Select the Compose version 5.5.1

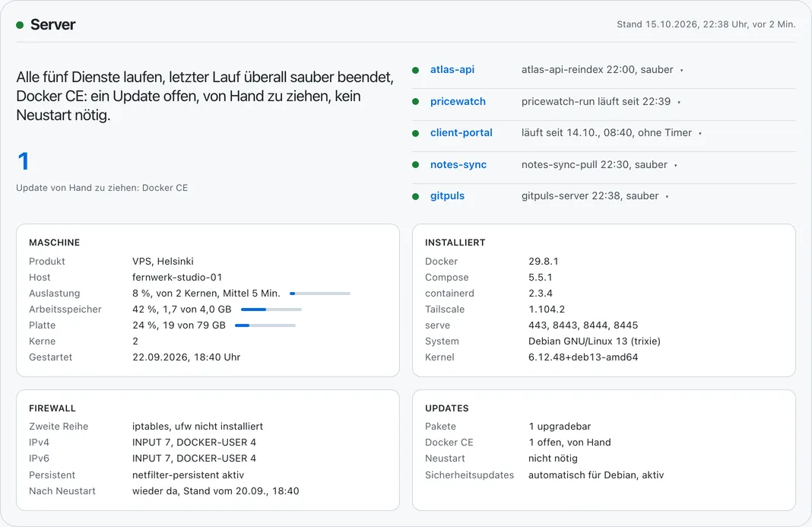pos(540,278)
